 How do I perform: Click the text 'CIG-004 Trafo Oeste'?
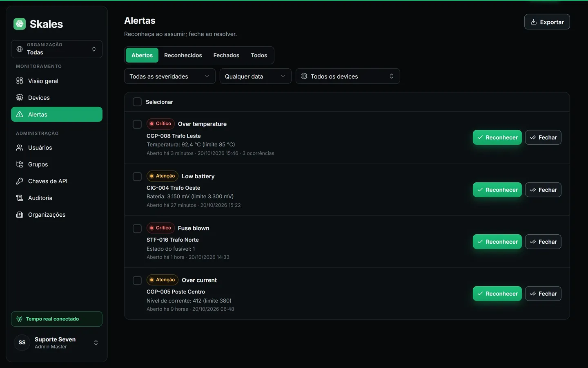173,188
